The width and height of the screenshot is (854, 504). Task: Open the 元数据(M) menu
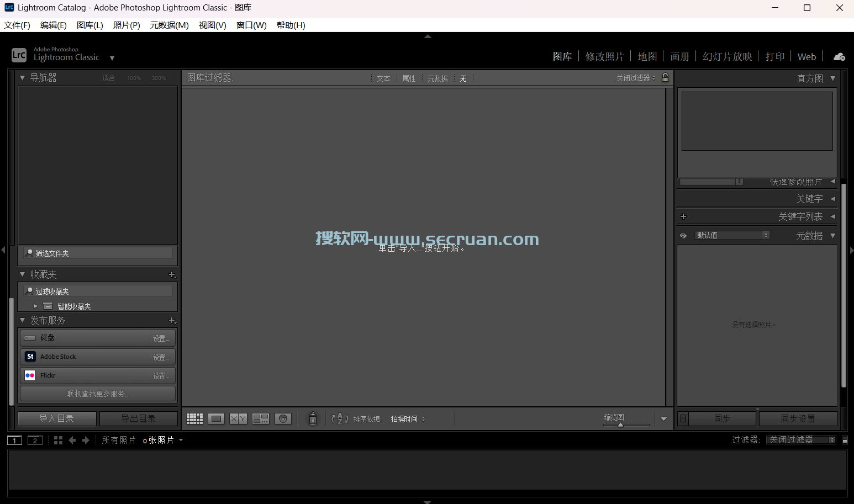tap(170, 25)
